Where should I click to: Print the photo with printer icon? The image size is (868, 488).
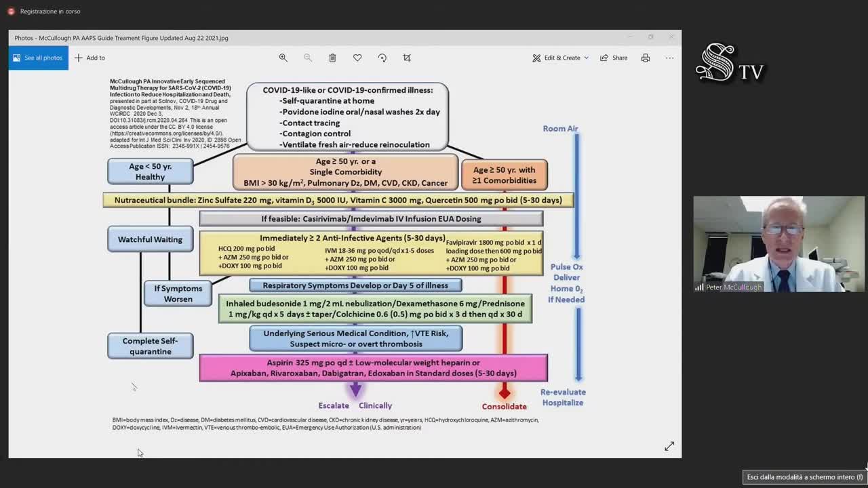(x=646, y=58)
